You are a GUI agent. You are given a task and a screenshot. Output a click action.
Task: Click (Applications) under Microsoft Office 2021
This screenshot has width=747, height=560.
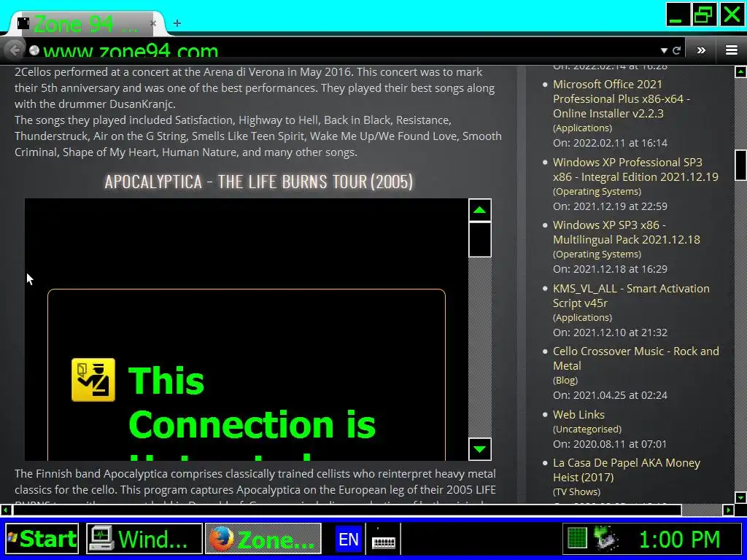click(582, 128)
